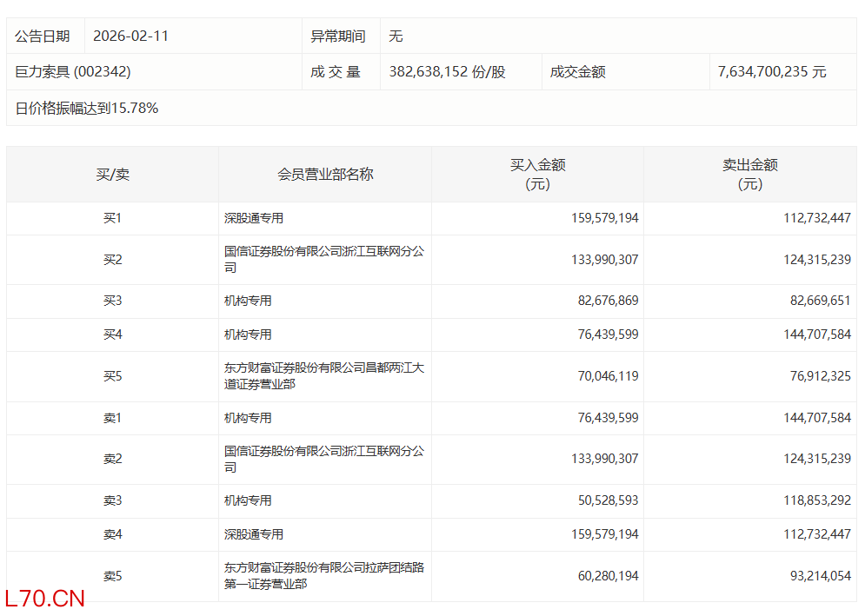The height and width of the screenshot is (616, 865).
Task: Open 东方财富证券拉萨团结路第一证券营业部 entry
Action: pos(323,576)
